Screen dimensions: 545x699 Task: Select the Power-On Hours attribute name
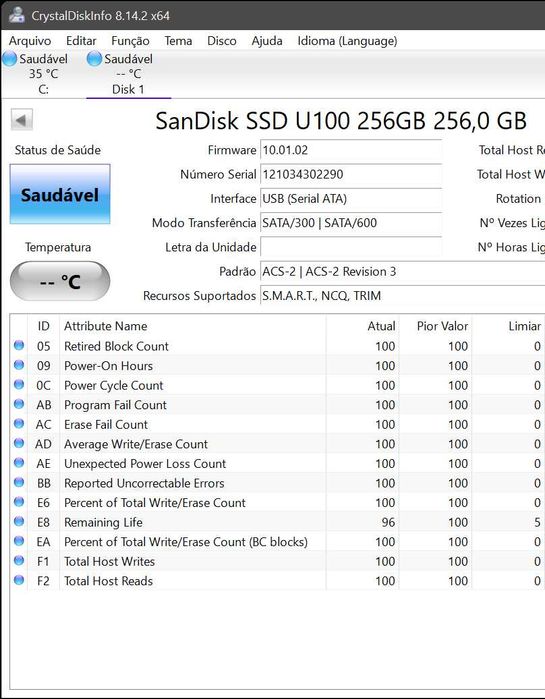click(x=108, y=366)
